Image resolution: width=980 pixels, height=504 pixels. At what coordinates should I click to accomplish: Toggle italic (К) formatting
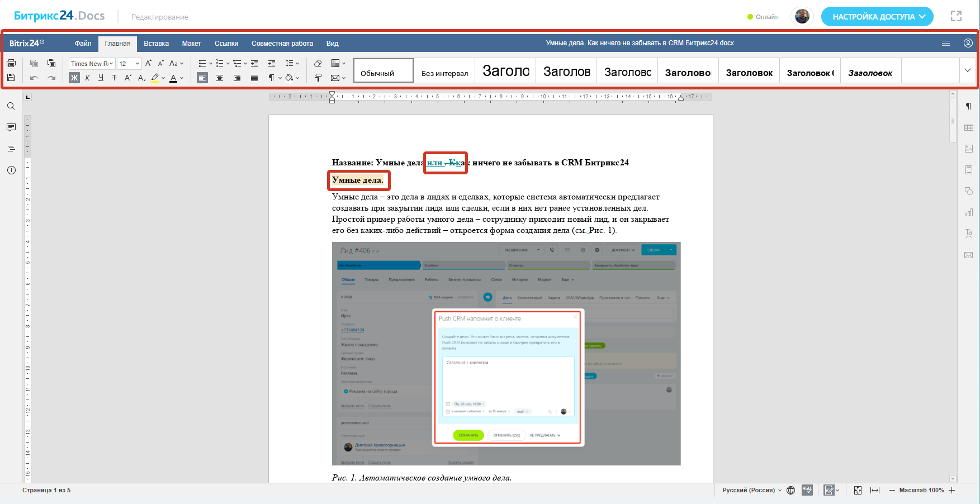tap(88, 78)
